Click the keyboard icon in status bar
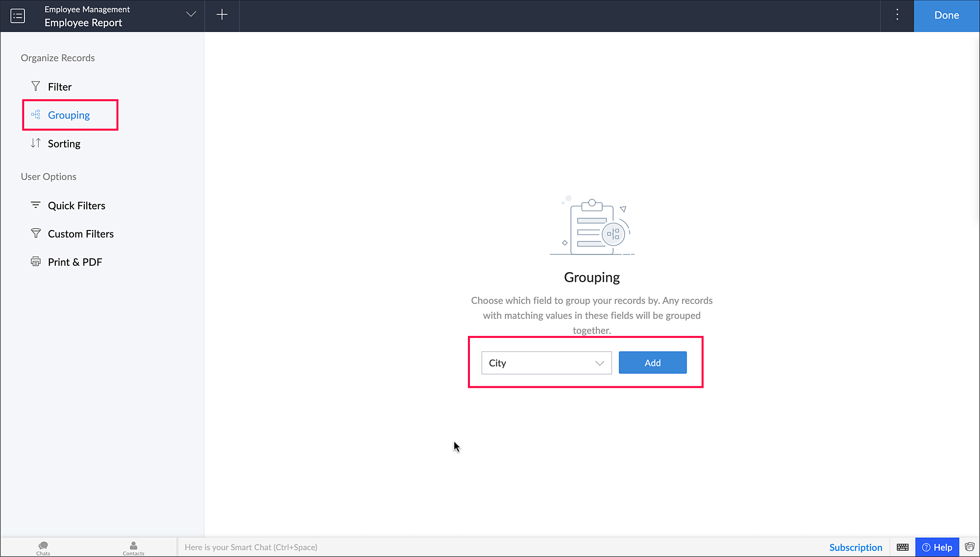Screen dimensions: 980x557 [x=903, y=547]
